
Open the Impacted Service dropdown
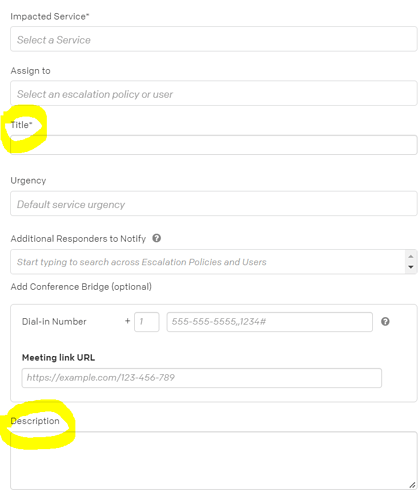click(x=214, y=39)
